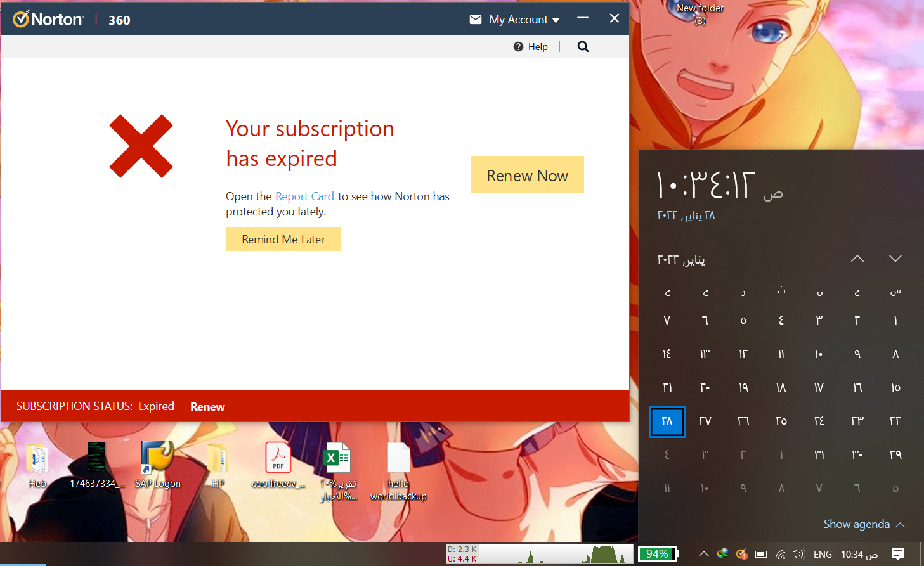The width and height of the screenshot is (924, 566).
Task: Close the Norton 360 window
Action: (x=614, y=18)
